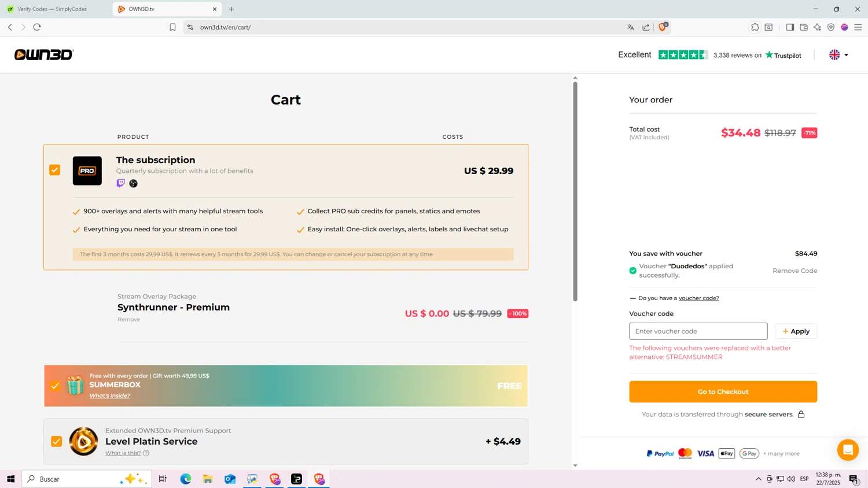Open the browser main menu
This screenshot has height=488, width=868.
point(858,27)
